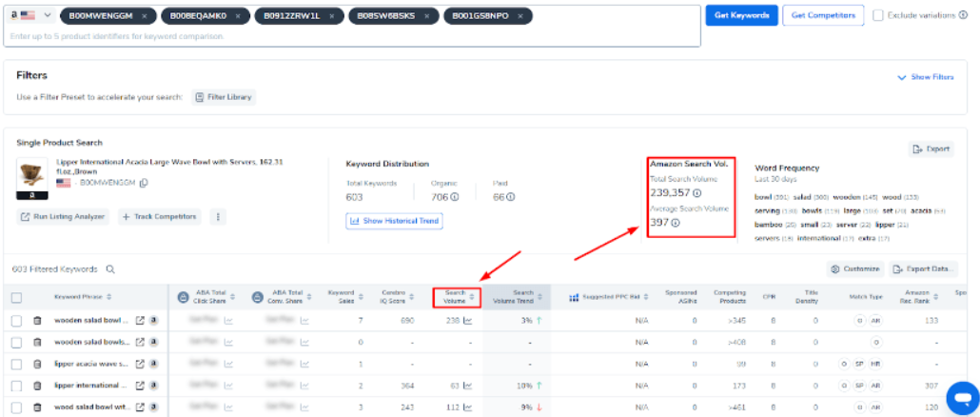Remove ASIN chip B08SW6BSKS
The image size is (980, 417).
tap(427, 15)
